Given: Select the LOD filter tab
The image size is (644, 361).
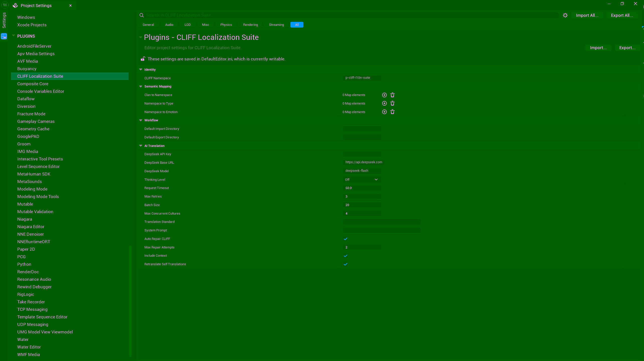Looking at the screenshot, I should (188, 25).
